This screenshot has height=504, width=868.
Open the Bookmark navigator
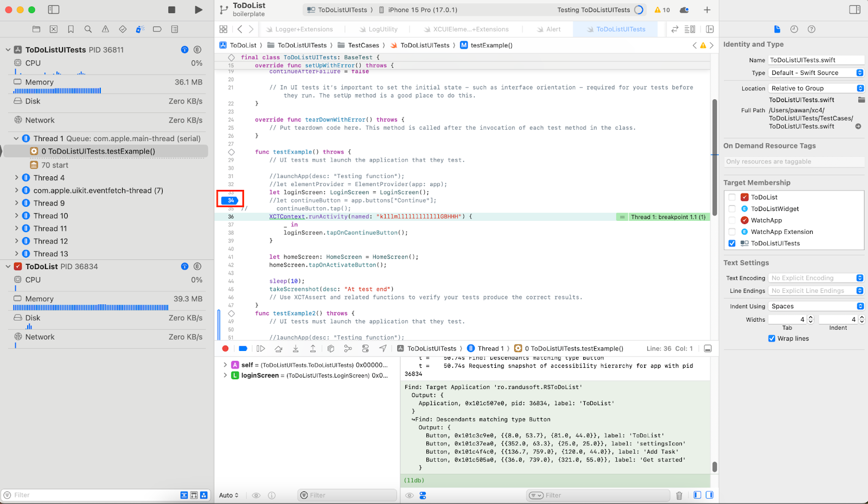click(x=71, y=29)
